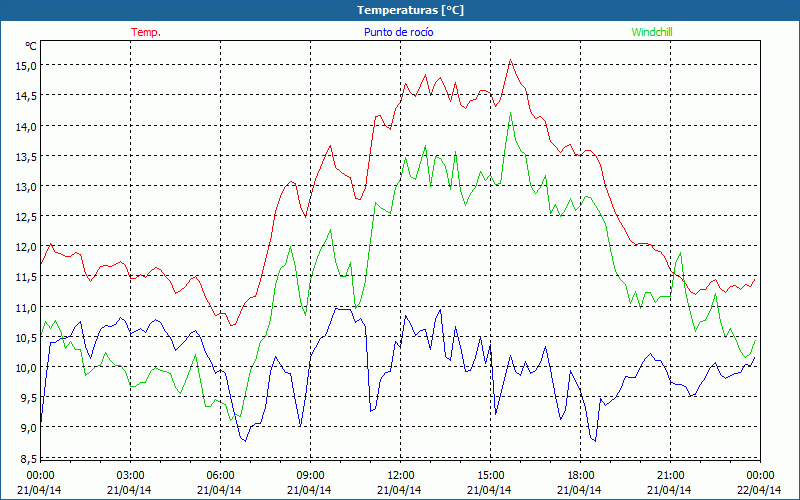Click the 15,0 y-axis value
Screen dimensions: 800x500
tap(26, 66)
